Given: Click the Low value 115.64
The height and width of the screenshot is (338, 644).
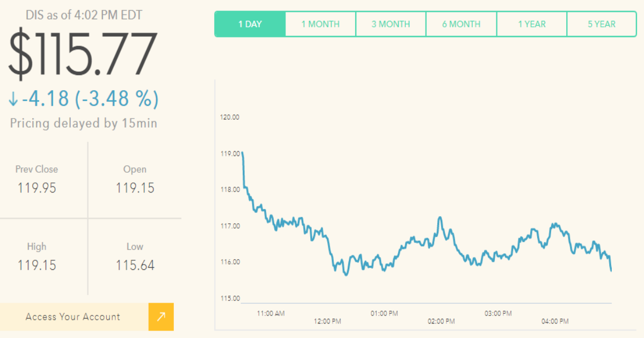Looking at the screenshot, I should point(135,266).
